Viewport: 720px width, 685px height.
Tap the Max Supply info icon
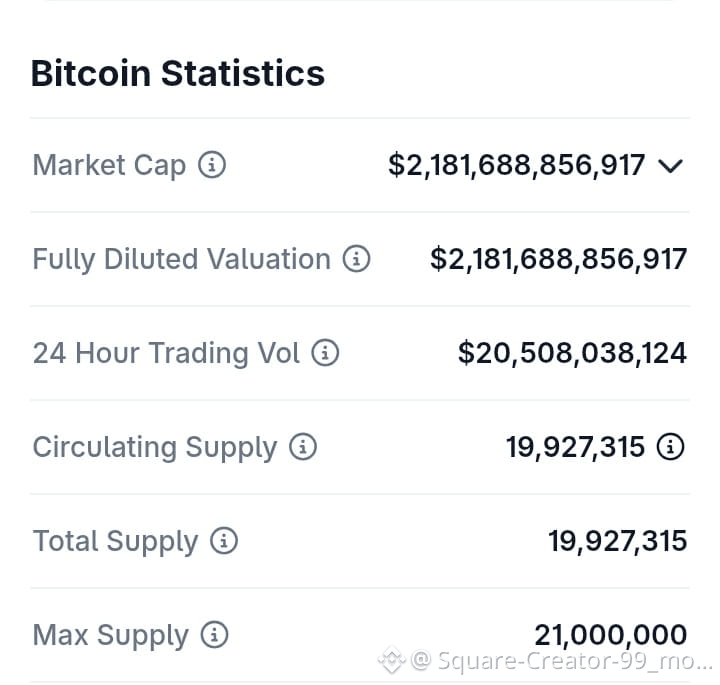214,634
